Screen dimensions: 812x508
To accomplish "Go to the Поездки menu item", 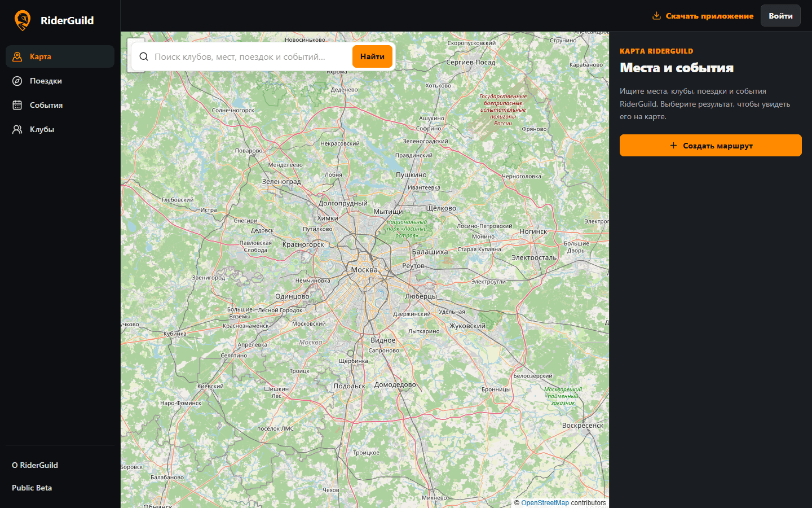I will [60, 81].
